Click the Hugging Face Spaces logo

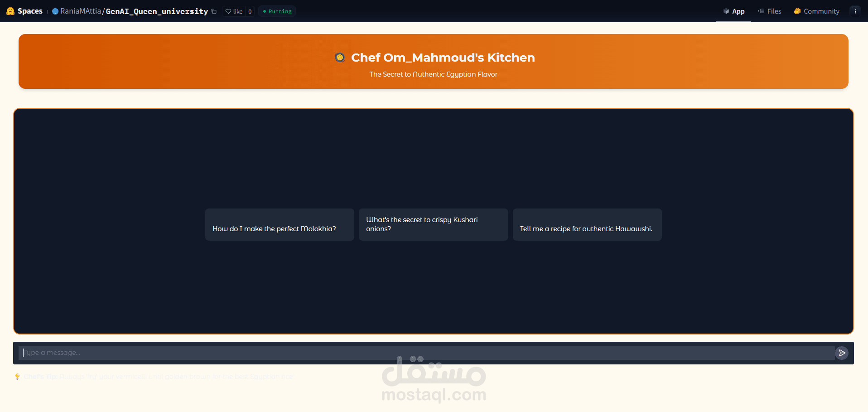coord(10,11)
